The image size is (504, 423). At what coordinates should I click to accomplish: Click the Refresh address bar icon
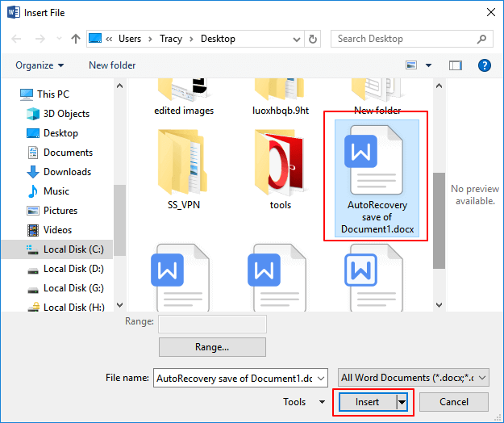click(x=314, y=39)
